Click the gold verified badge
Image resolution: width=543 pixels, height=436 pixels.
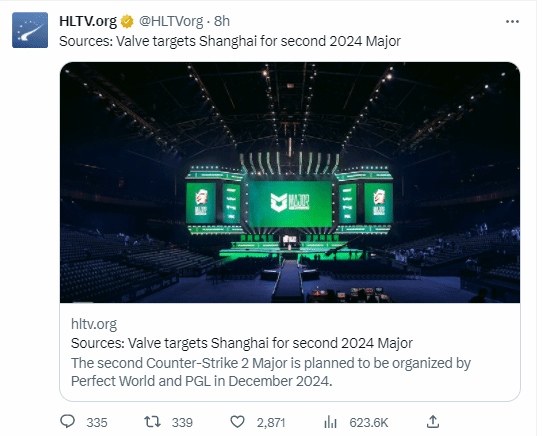click(127, 21)
